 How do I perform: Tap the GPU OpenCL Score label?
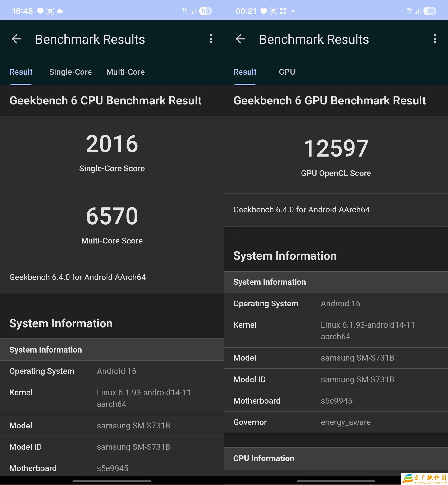pos(336,173)
